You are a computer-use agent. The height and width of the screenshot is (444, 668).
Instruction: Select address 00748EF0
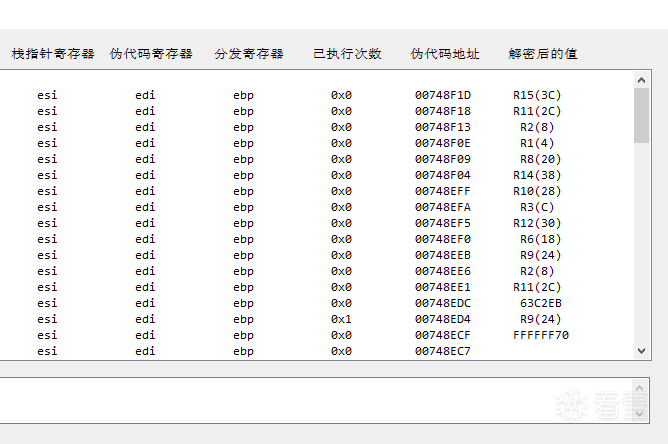443,239
